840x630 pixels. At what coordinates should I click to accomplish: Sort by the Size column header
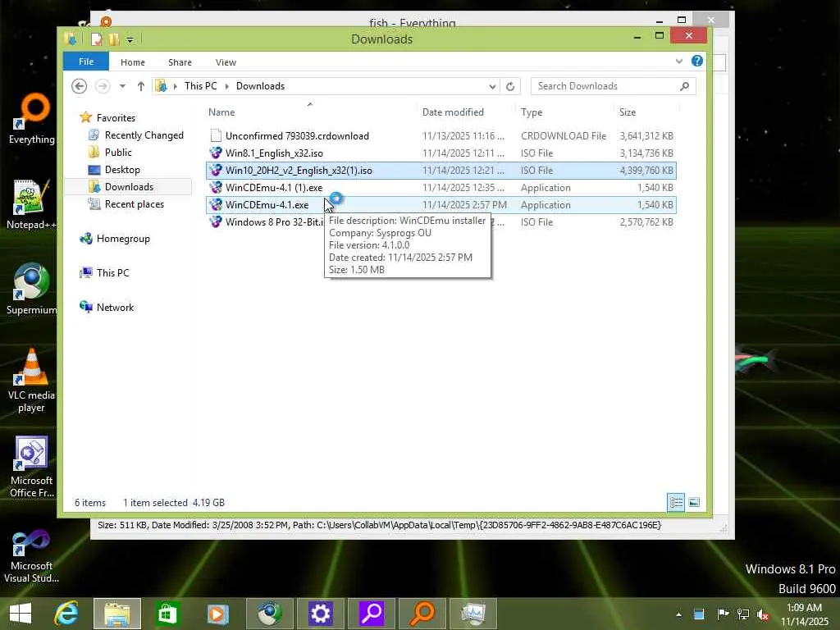[x=646, y=112]
